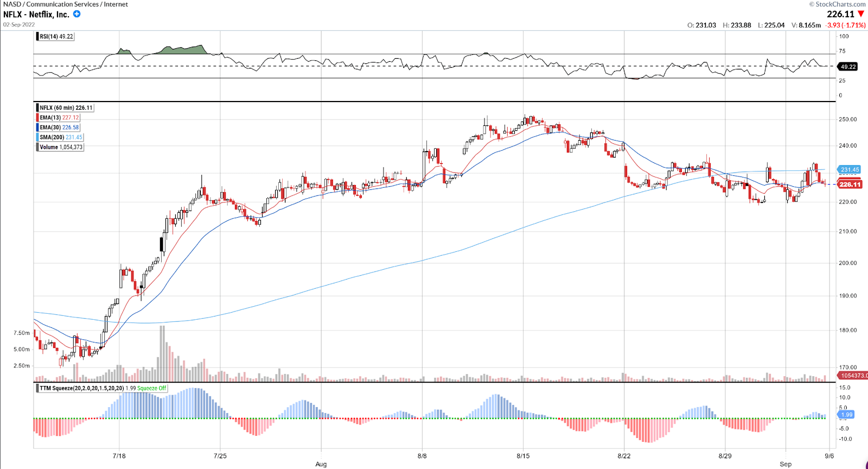Click the -3.93 (-1.71%) change value

(x=846, y=25)
